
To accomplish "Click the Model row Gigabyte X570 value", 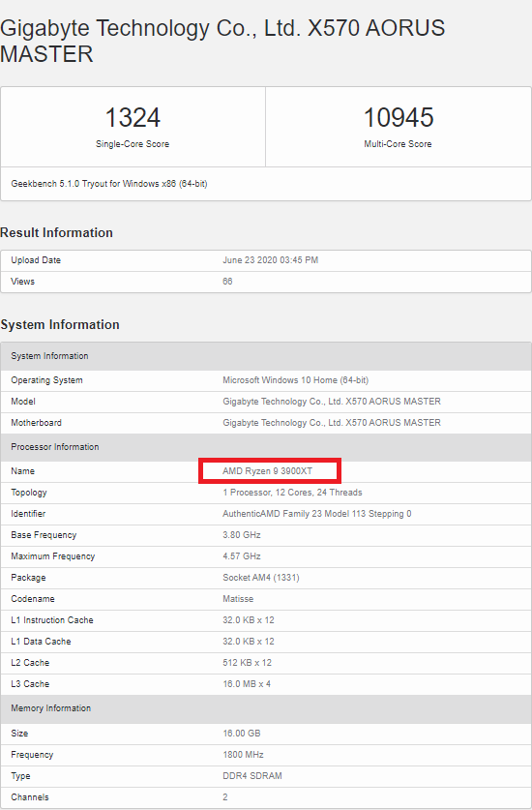I will [x=332, y=402].
